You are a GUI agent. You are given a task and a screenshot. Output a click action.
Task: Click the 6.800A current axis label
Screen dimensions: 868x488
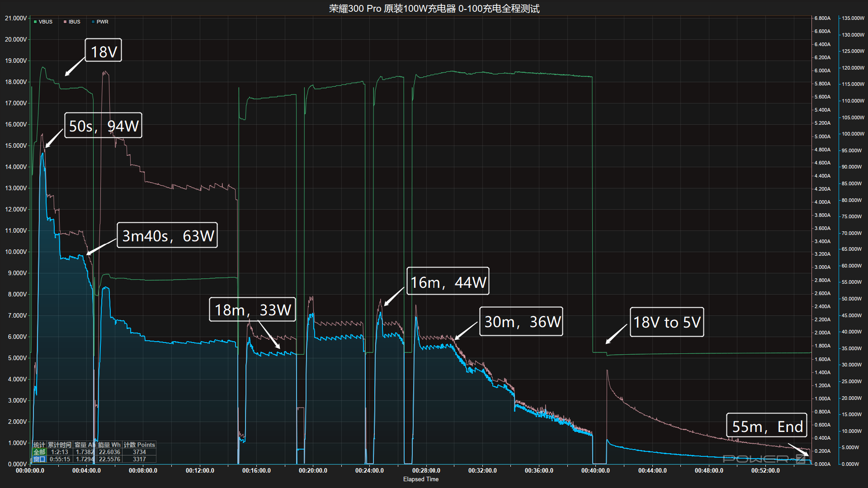[822, 18]
